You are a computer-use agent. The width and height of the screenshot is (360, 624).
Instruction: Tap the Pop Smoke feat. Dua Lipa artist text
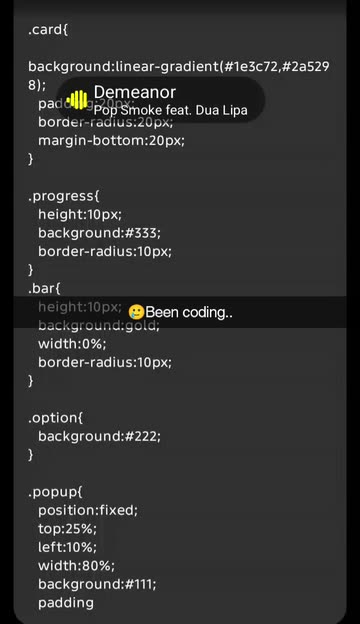coord(170,110)
